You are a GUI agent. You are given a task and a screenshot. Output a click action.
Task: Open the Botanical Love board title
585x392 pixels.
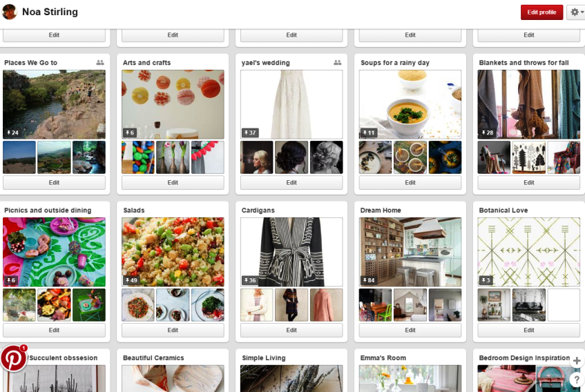(504, 210)
